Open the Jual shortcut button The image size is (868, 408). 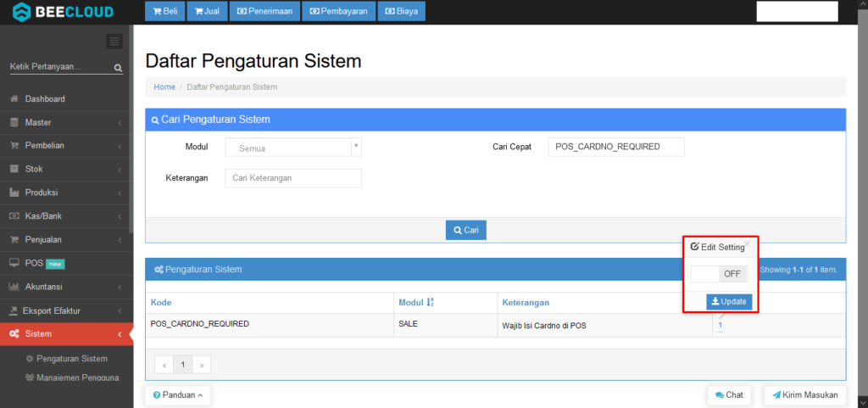208,11
